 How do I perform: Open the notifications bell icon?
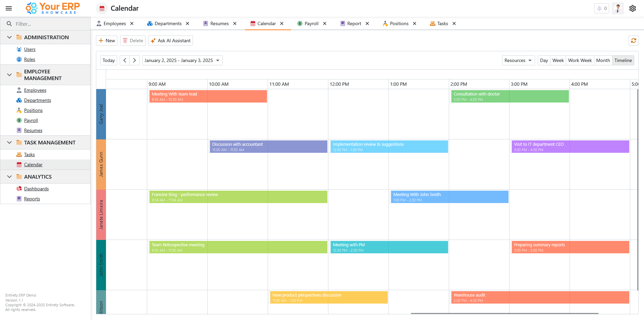(x=599, y=8)
